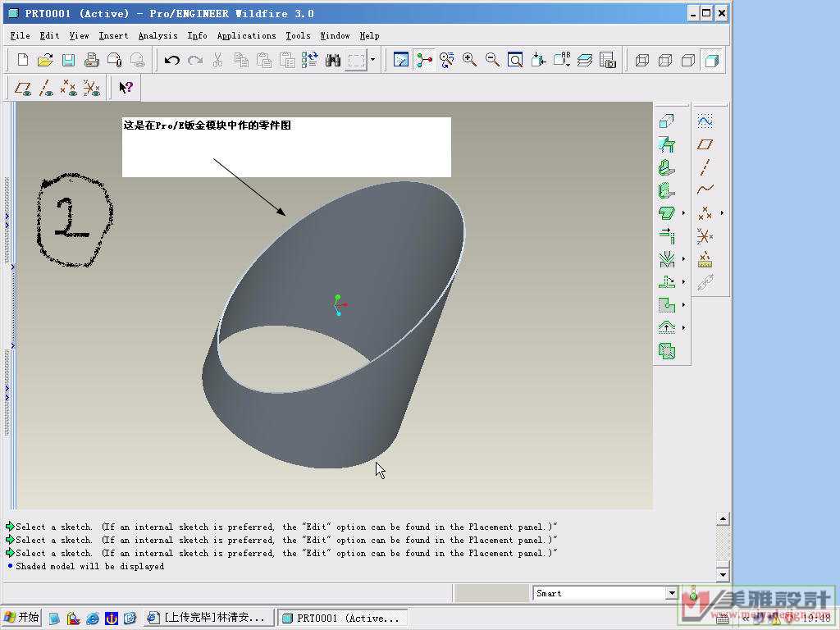This screenshot has height=630, width=840.
Task: Switch to PRT0001 taskbar button
Action: coord(342,618)
